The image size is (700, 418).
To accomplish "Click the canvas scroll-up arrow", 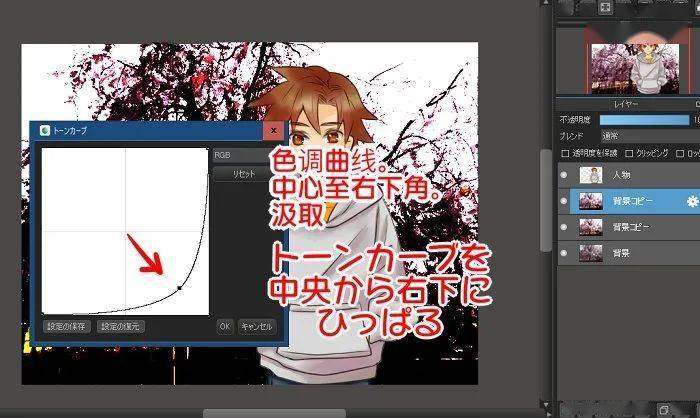I will [x=545, y=3].
